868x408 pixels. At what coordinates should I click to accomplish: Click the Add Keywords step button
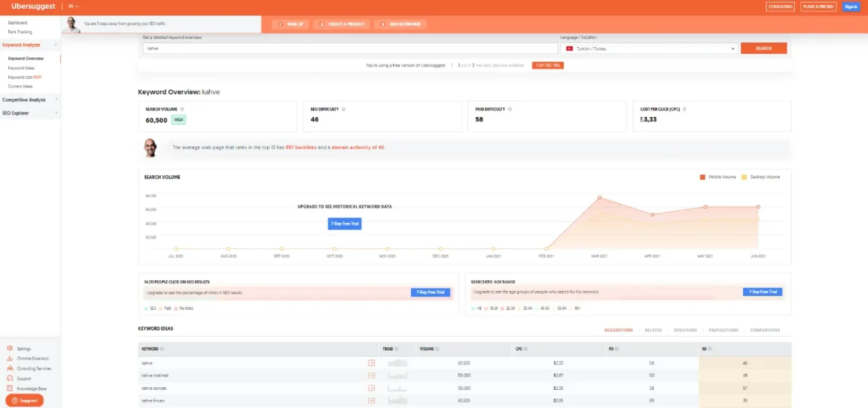(401, 24)
